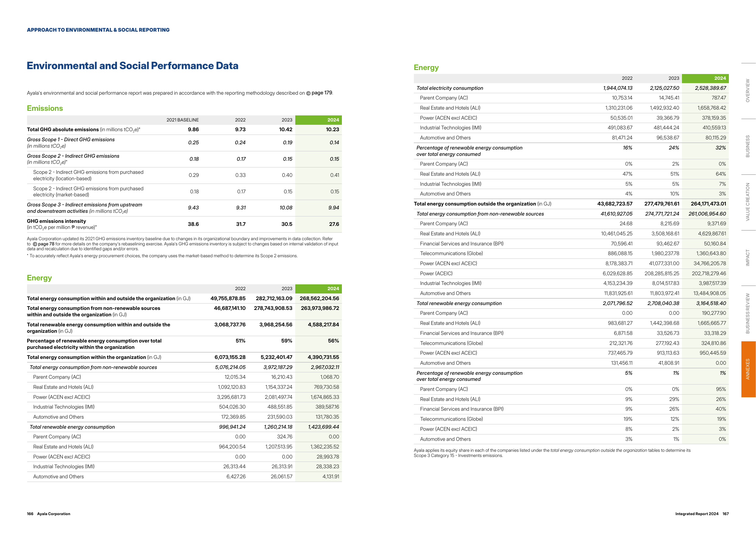The width and height of the screenshot is (756, 534).
Task: Click the Gross Scope 3 2024 value 9.94
Action: coord(334,208)
